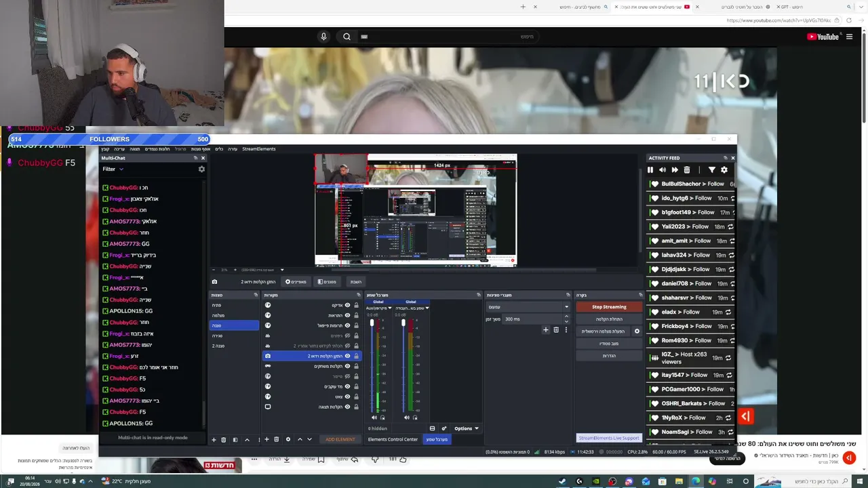Open הגדרות (settings) in controls panel
868x488 pixels.
[x=609, y=356]
